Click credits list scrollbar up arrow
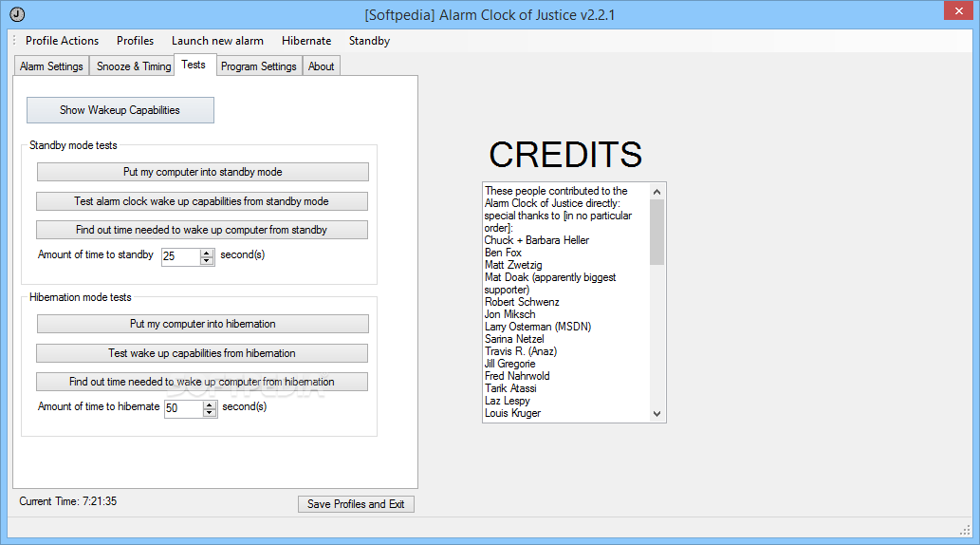Image resolution: width=980 pixels, height=545 pixels. coord(656,192)
